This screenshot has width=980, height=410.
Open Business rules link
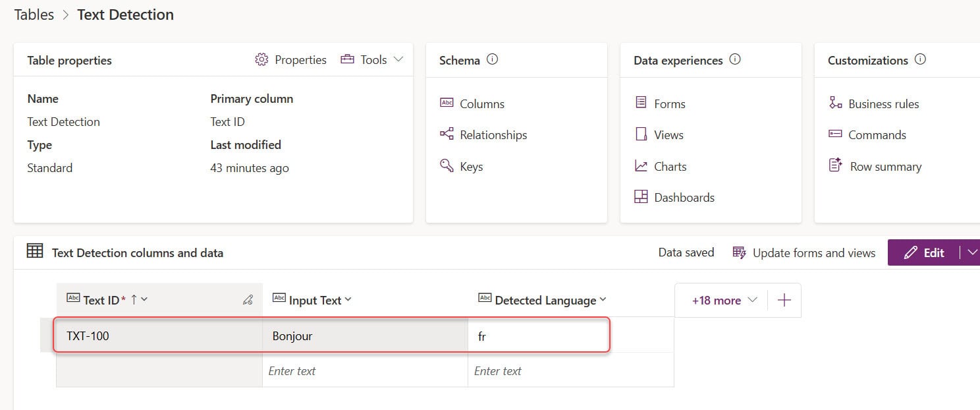[884, 104]
